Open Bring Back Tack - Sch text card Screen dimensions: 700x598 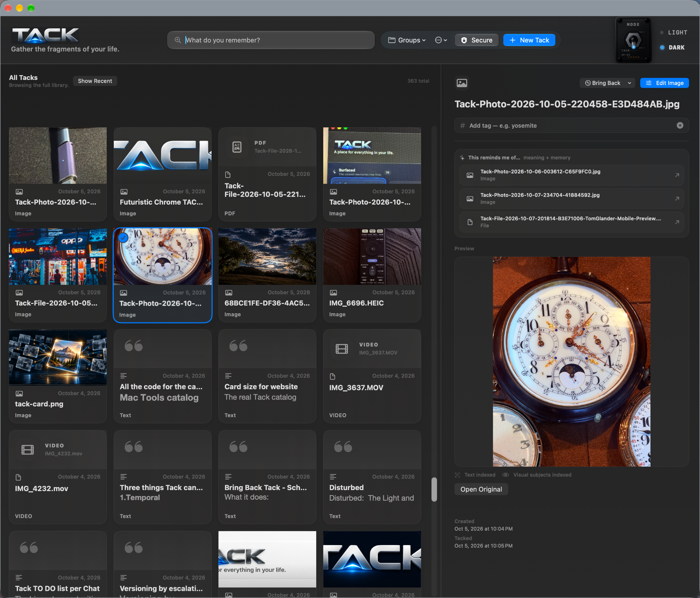(267, 477)
